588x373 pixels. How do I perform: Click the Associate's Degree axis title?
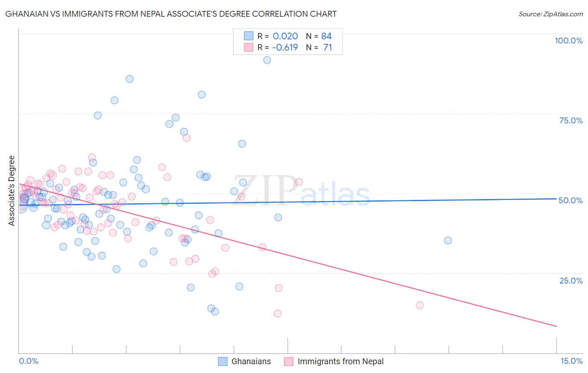pos(11,191)
